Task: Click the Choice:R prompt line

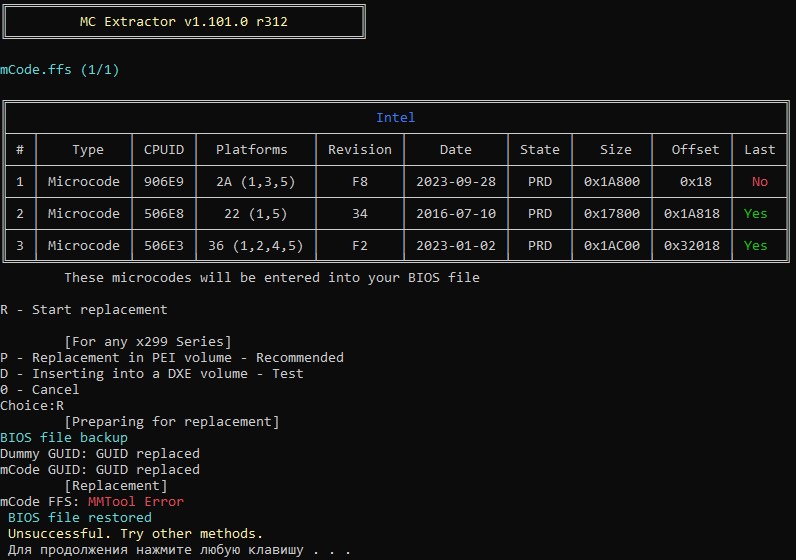Action: [32, 406]
